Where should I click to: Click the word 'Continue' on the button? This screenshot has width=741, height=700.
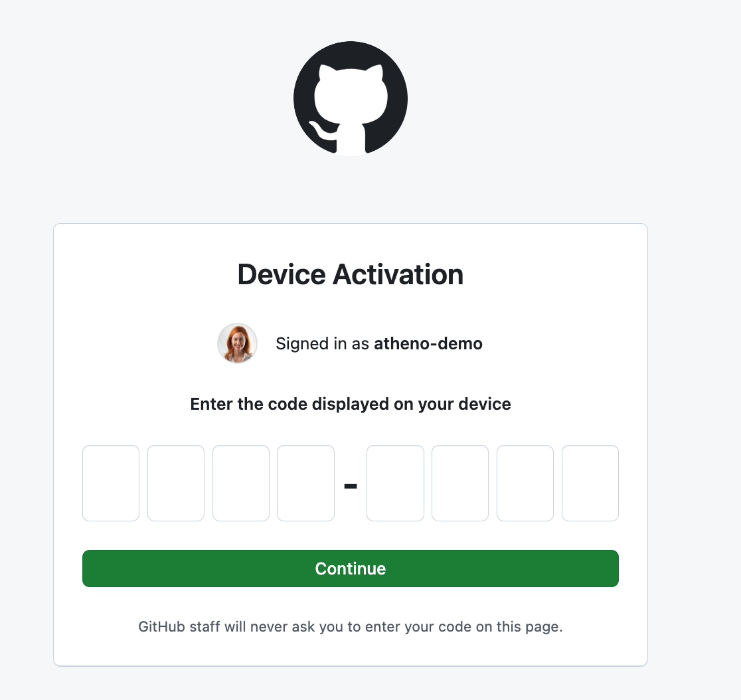pos(351,569)
